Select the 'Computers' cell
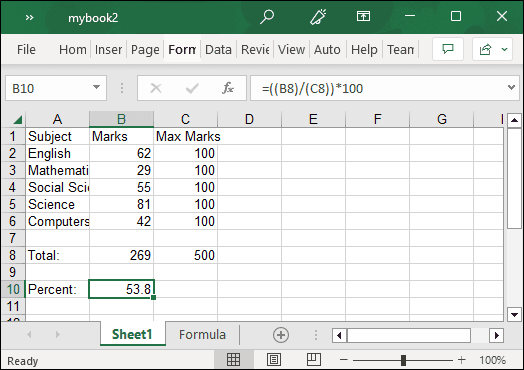The height and width of the screenshot is (370, 524). click(57, 221)
